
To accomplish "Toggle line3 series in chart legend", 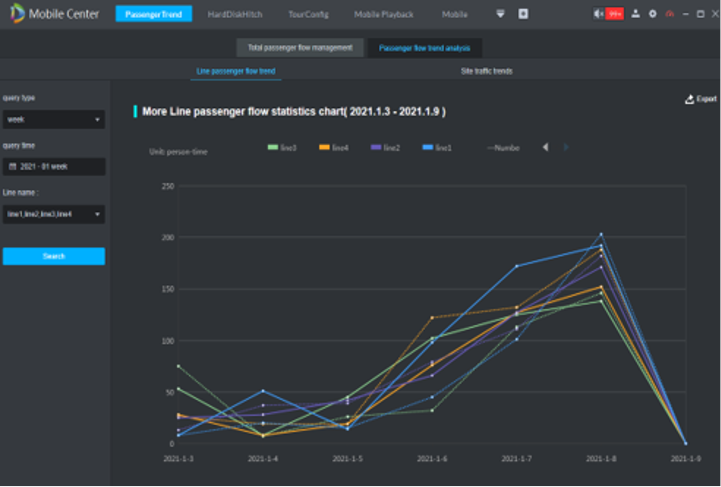I will [x=282, y=148].
